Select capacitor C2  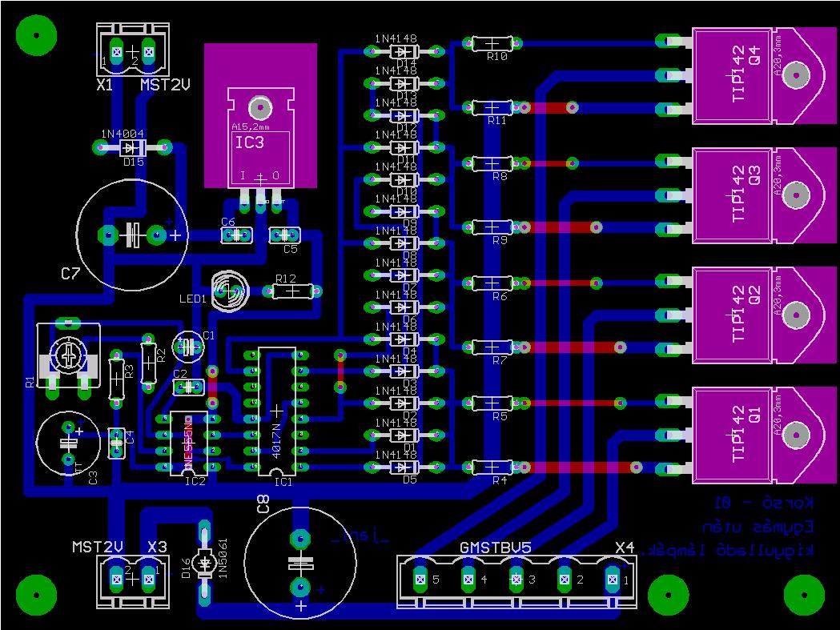188,387
